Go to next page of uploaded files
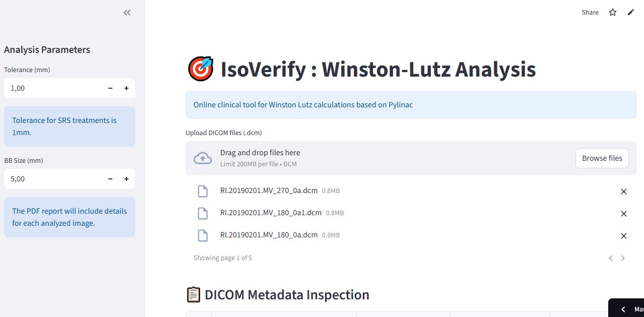This screenshot has height=317, width=644. [623, 258]
